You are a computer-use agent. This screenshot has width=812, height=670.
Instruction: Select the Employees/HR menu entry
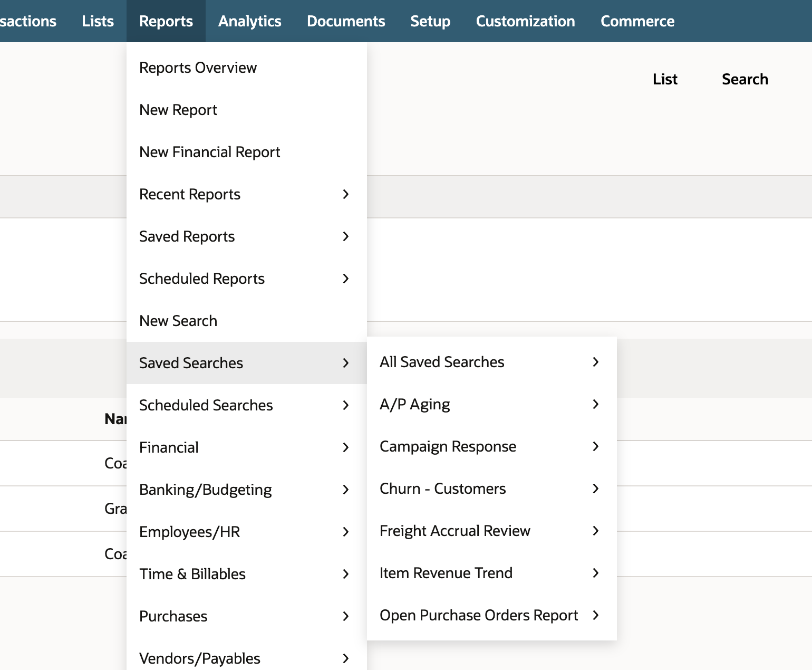(247, 532)
